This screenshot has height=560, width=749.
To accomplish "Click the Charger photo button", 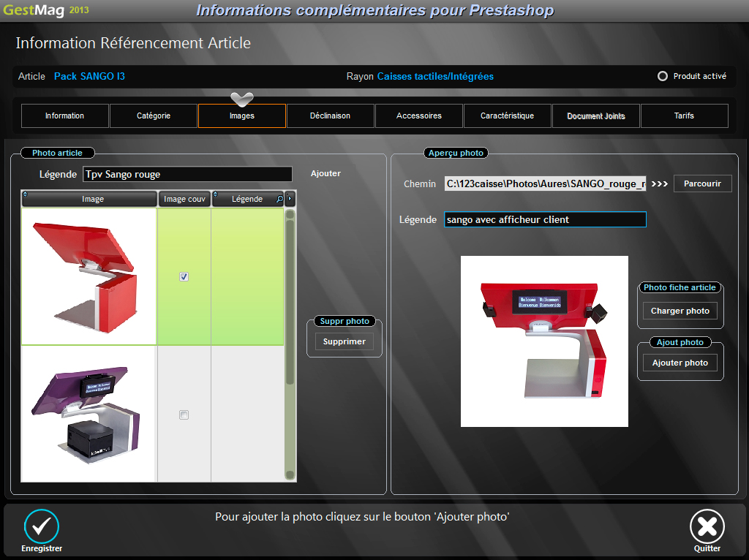I will click(680, 311).
